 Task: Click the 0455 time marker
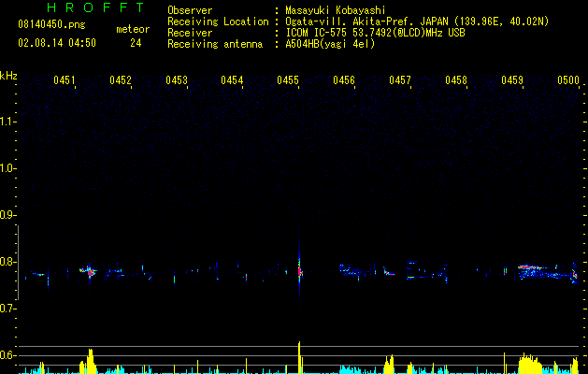288,80
